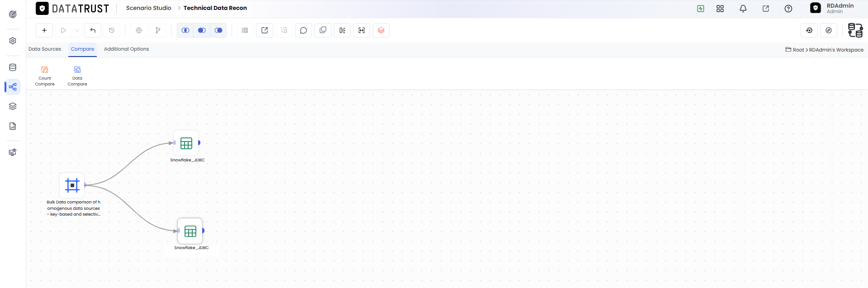Image resolution: width=868 pixels, height=288 pixels.
Task: Switch to the Data Sources tab
Action: [45, 49]
